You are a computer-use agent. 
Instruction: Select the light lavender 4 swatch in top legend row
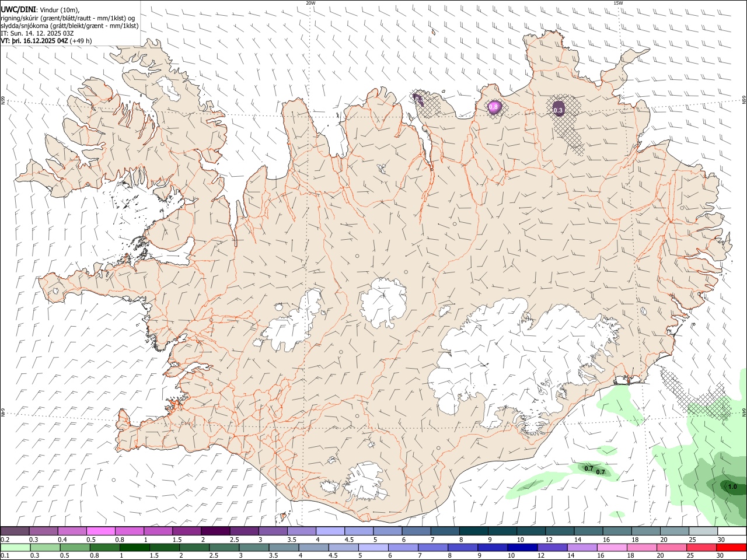(x=330, y=531)
